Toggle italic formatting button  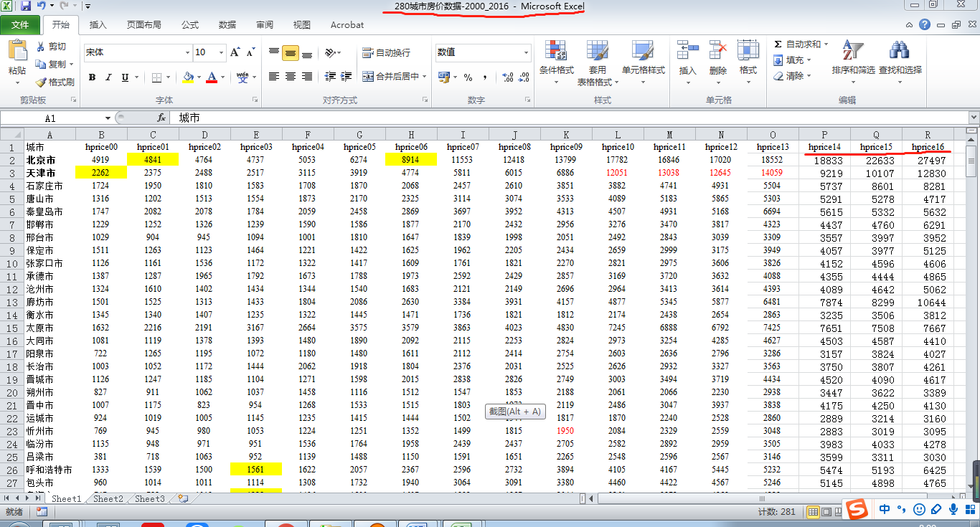108,77
